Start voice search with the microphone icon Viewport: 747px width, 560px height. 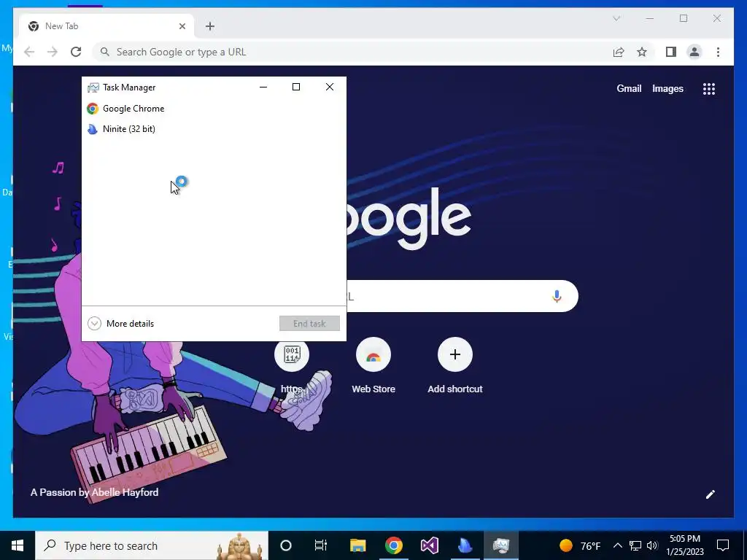557,296
